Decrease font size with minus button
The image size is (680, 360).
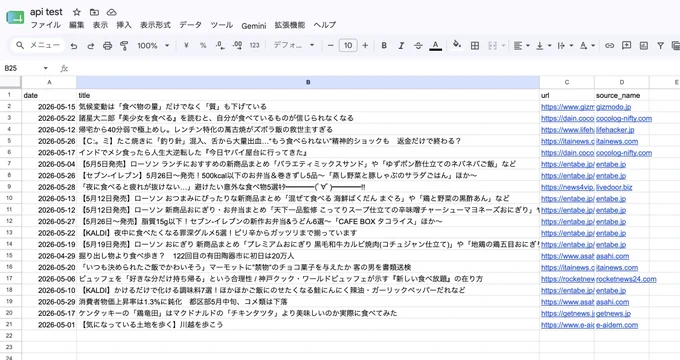pos(331,45)
